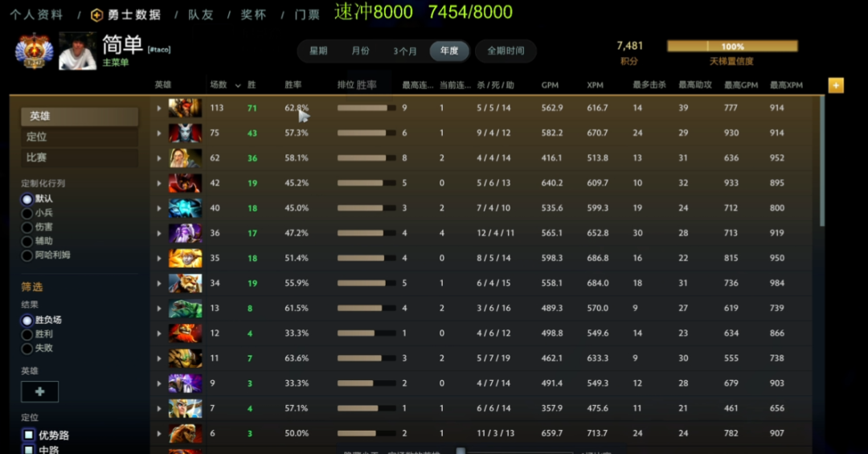Expand the row with 62 games
This screenshot has width=868, height=454.
[159, 157]
